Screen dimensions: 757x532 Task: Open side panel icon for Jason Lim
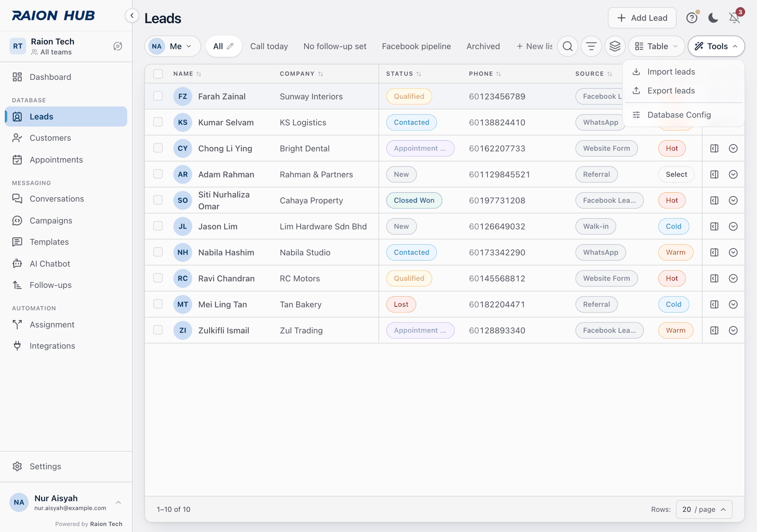[714, 227]
